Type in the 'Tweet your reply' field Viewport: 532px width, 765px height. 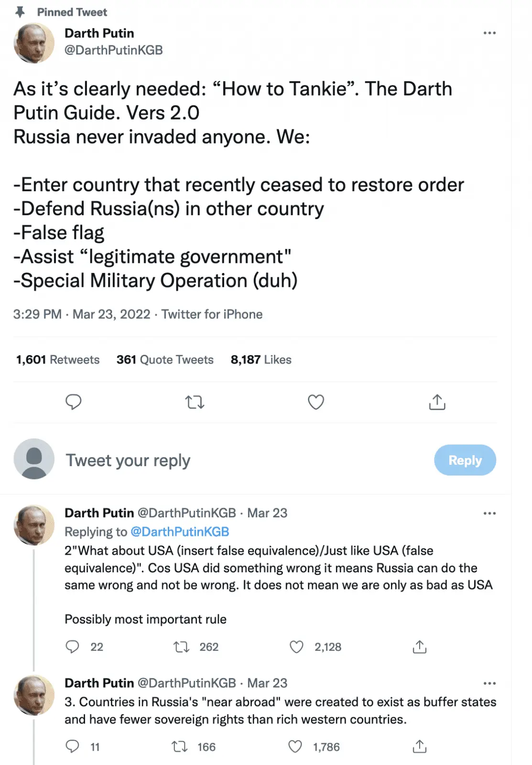click(239, 460)
